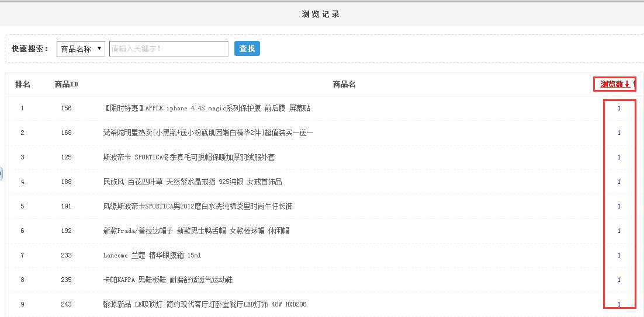Viewport: 644px width, 317px height.
Task: Open view count link for product 188
Action: point(619,182)
